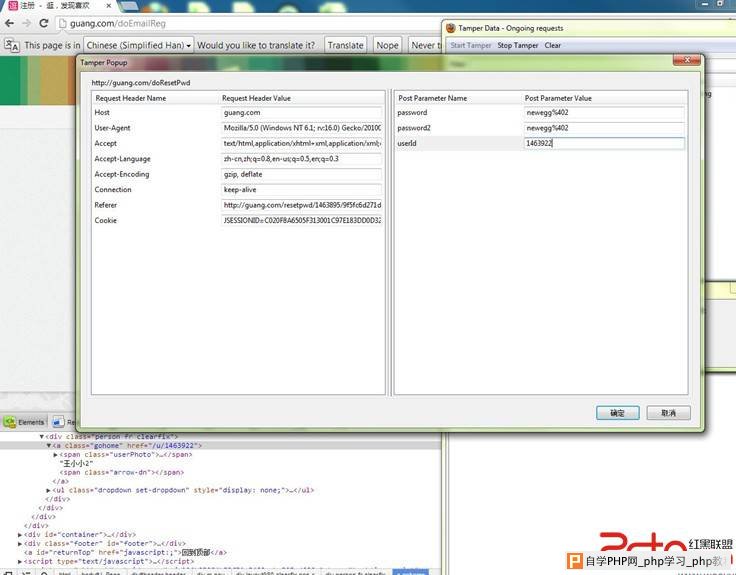
Task: Expand the script type text/javascript node
Action: 20,561
